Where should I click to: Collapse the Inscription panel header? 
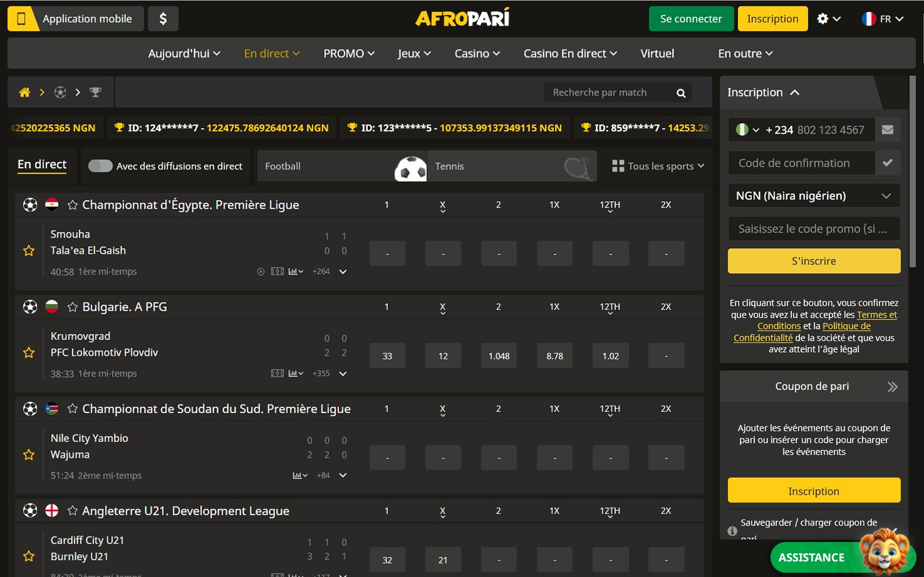click(x=763, y=93)
